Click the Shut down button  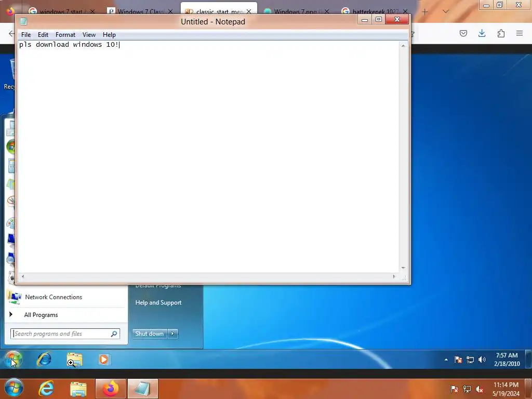pyautogui.click(x=149, y=334)
